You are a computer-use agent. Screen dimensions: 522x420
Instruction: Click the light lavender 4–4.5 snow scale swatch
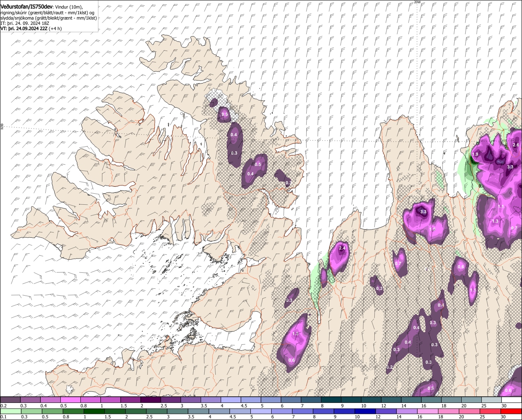(x=230, y=400)
